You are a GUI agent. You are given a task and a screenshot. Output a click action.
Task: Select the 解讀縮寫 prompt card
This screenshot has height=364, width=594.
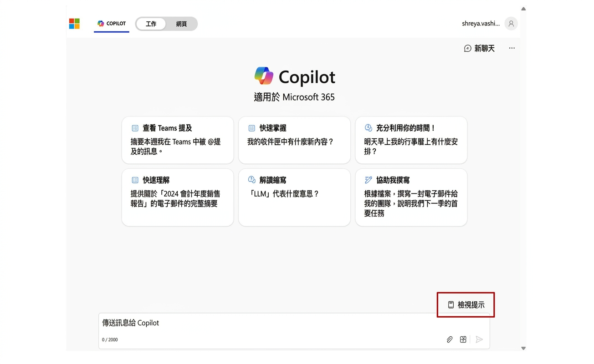[294, 197]
